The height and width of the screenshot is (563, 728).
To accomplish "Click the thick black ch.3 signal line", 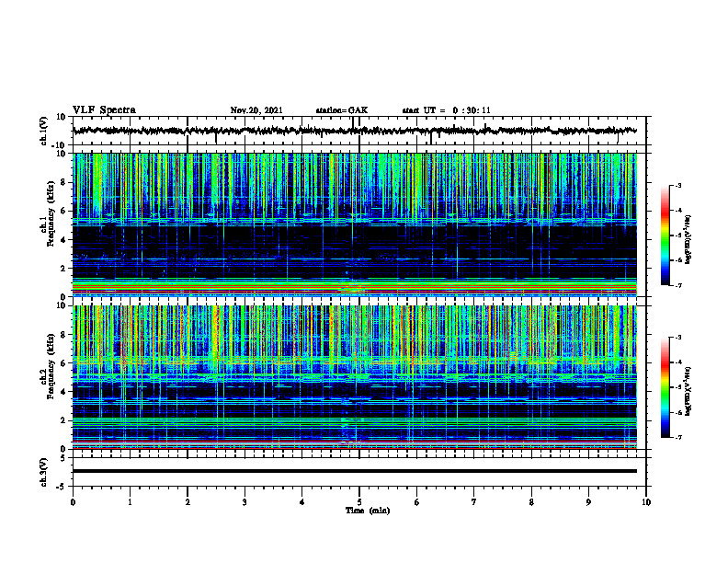I will point(354,471).
